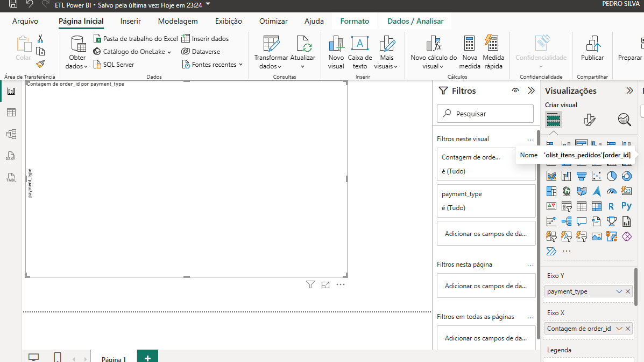Choose the Python visual (Py) icon
Viewport: 644px width, 362px height.
[x=626, y=206]
